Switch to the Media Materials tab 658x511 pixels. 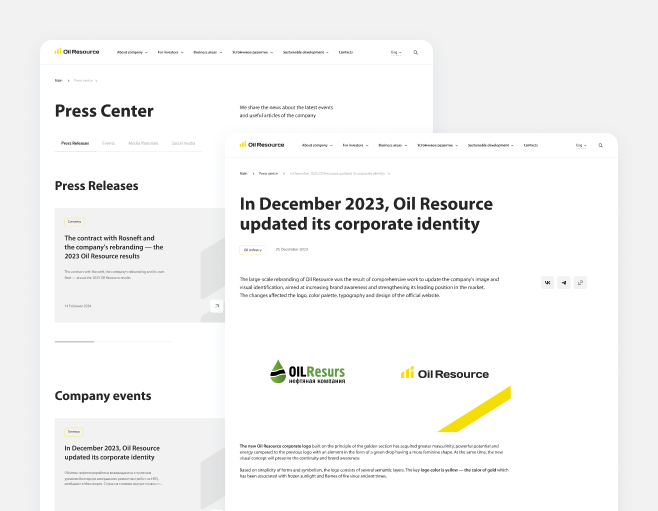tap(143, 143)
